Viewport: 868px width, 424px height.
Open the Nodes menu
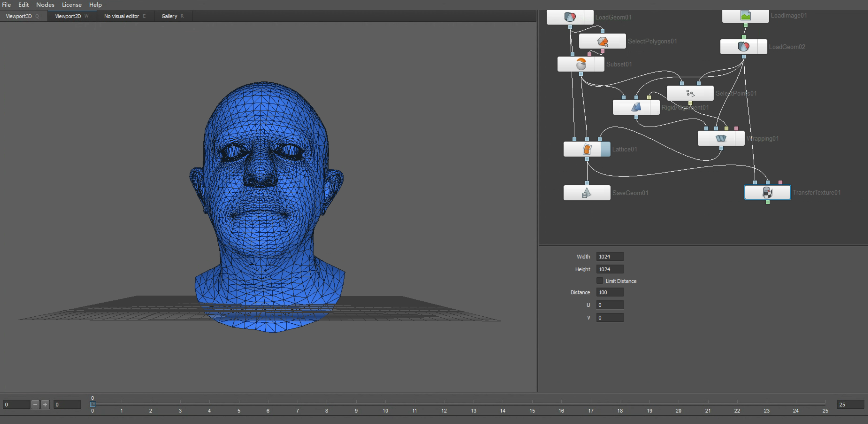[45, 5]
